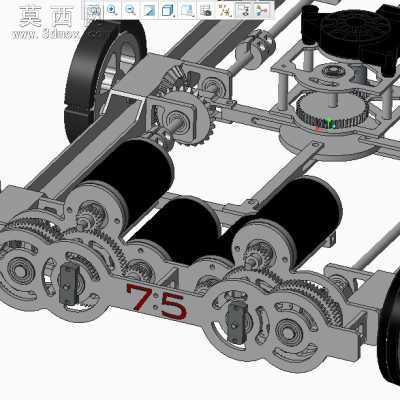The image size is (400, 400).
Task: Toggle the Spin Center icon
Action: (x=262, y=11)
